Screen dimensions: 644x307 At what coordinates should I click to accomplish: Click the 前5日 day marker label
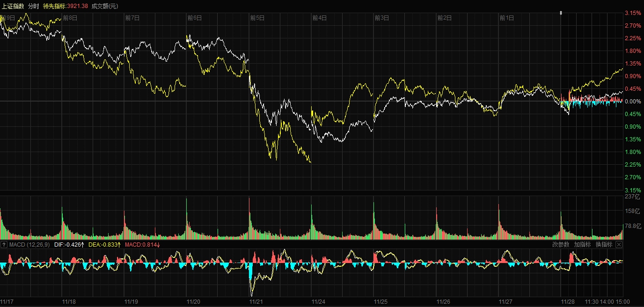(257, 18)
